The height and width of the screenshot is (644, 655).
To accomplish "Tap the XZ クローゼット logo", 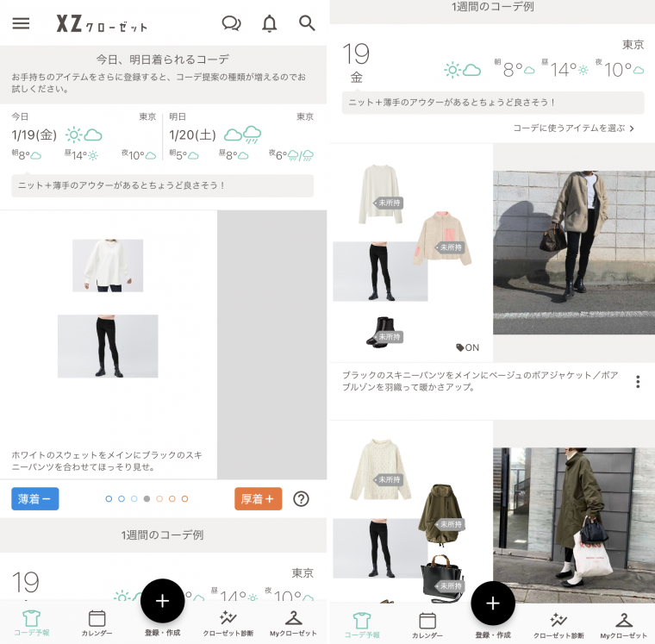I will (x=102, y=24).
